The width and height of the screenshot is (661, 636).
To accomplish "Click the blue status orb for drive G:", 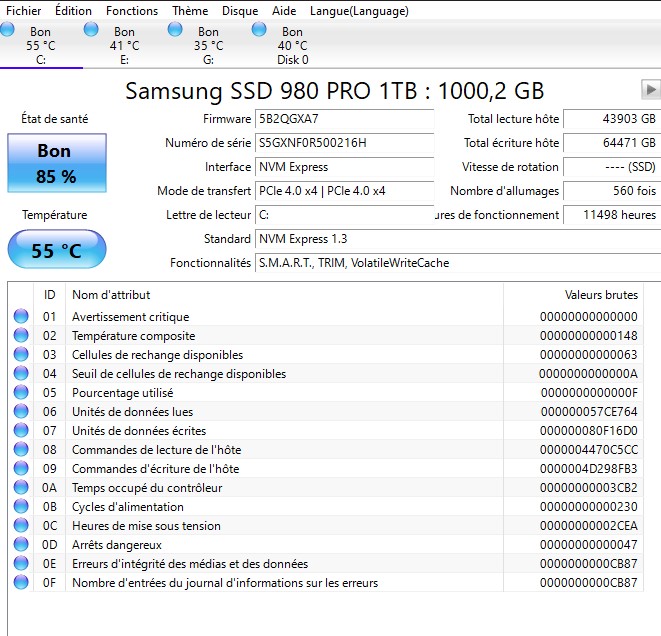I will click(x=175, y=30).
